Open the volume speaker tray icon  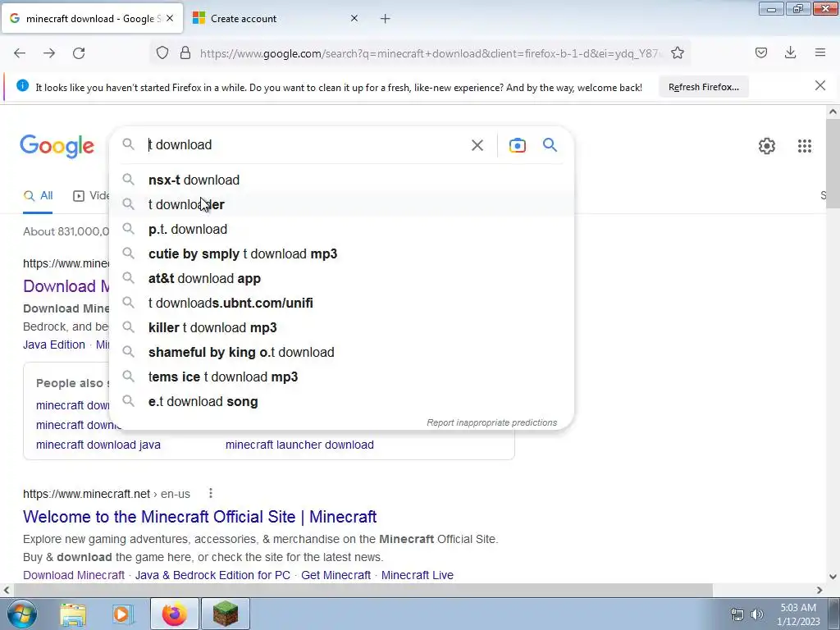[x=756, y=614]
